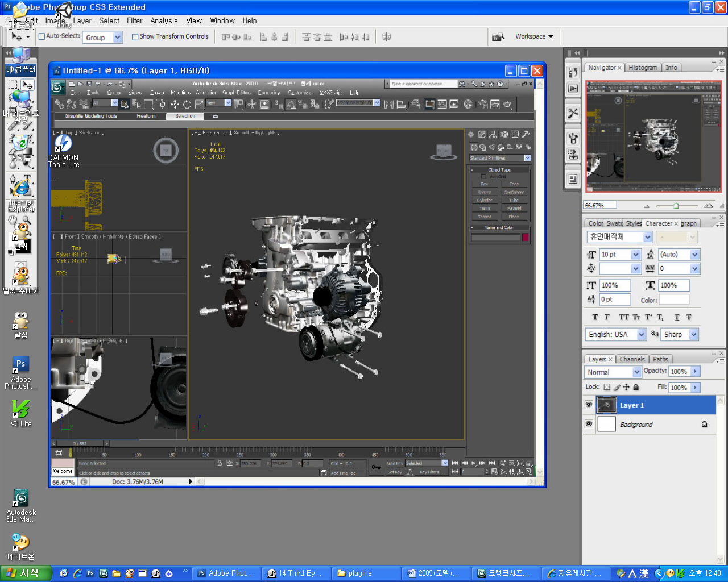The height and width of the screenshot is (582, 728).
Task: Distribute bottom edges in options bar
Action: click(328, 37)
